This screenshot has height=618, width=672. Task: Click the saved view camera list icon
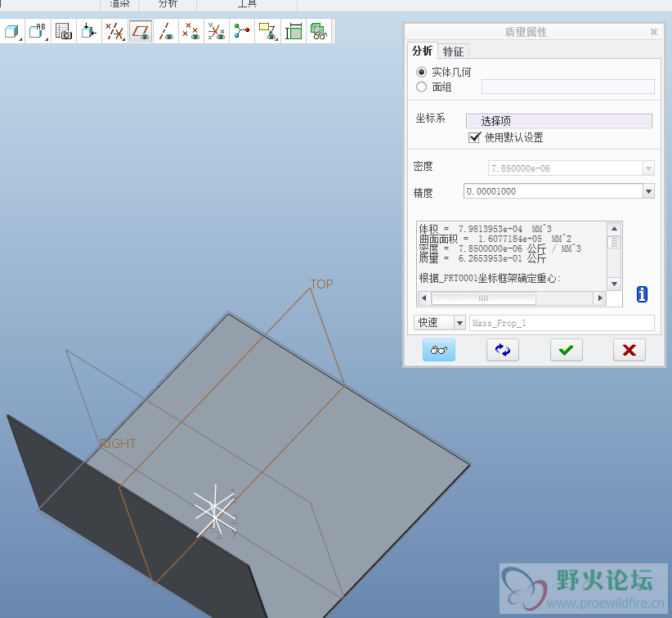64,32
